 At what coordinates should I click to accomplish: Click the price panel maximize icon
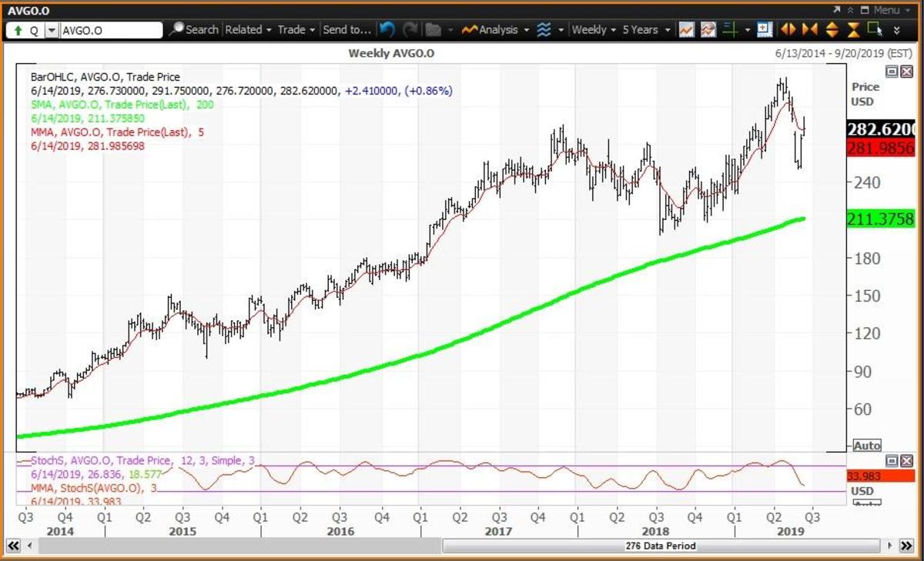click(x=892, y=71)
